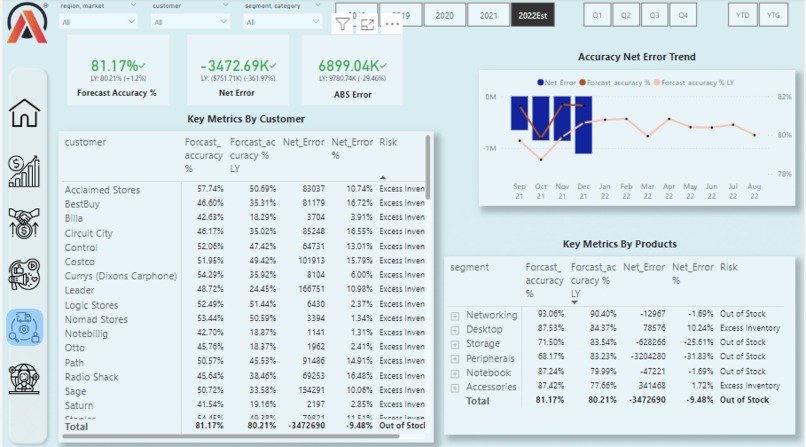Select the Q2 quarter button
806x447 pixels.
[x=626, y=15]
